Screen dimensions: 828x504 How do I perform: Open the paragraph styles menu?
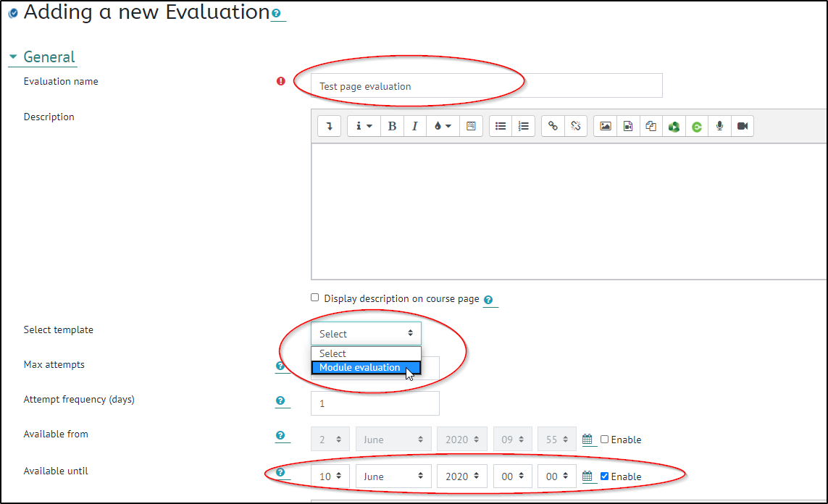[x=364, y=126]
